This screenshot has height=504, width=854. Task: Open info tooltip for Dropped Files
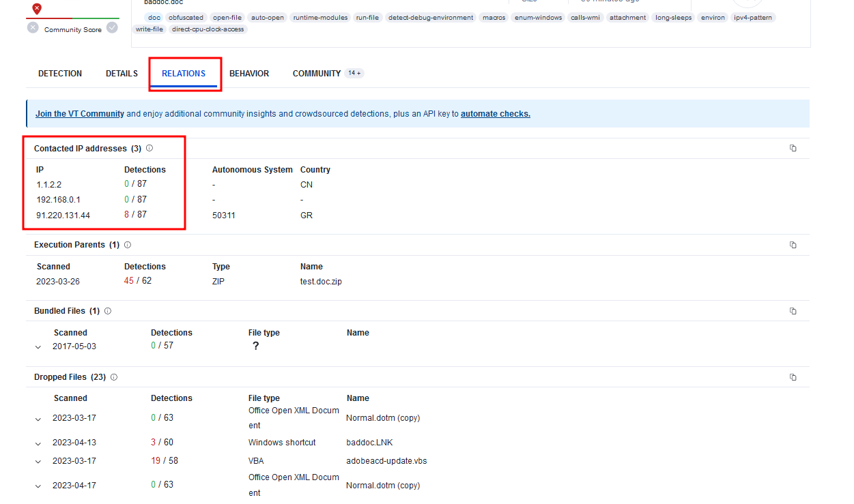(x=113, y=376)
